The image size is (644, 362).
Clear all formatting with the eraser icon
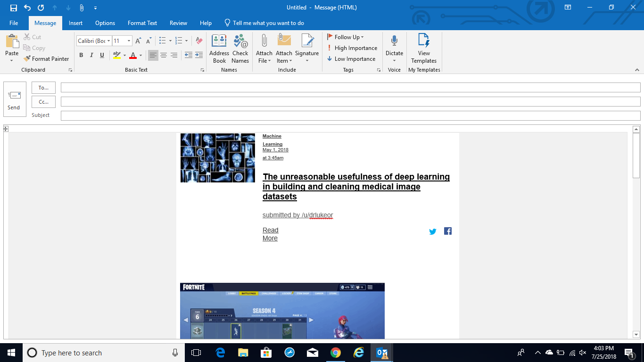point(199,41)
